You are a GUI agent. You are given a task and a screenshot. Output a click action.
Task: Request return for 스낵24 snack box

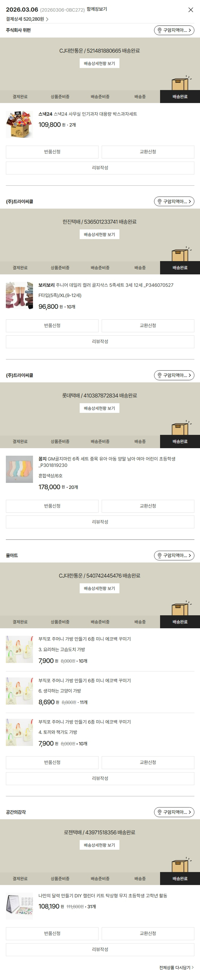52,152
